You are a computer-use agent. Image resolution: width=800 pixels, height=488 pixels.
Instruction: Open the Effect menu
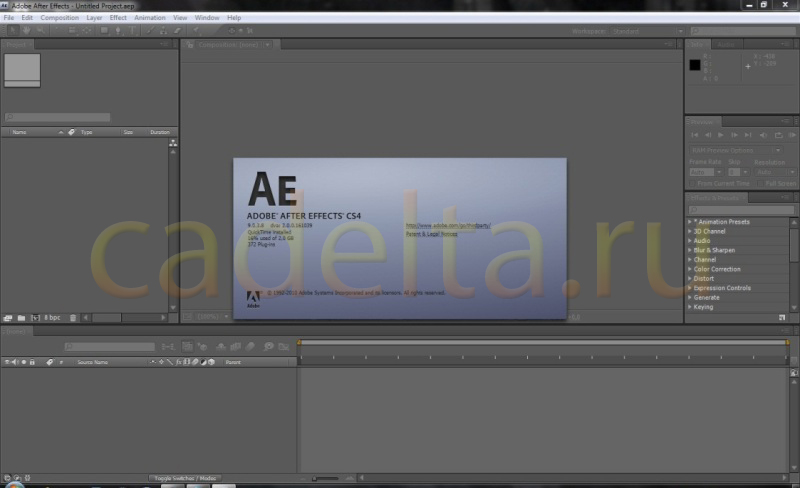pyautogui.click(x=118, y=17)
